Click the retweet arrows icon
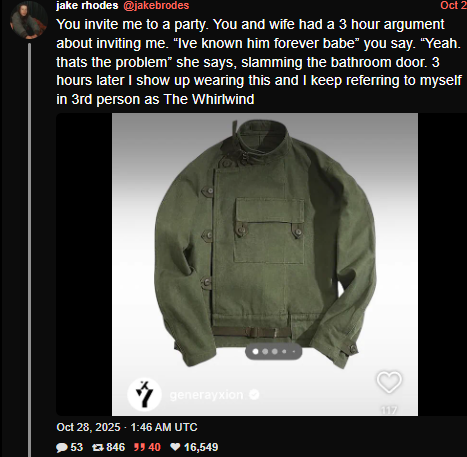 pyautogui.click(x=98, y=447)
